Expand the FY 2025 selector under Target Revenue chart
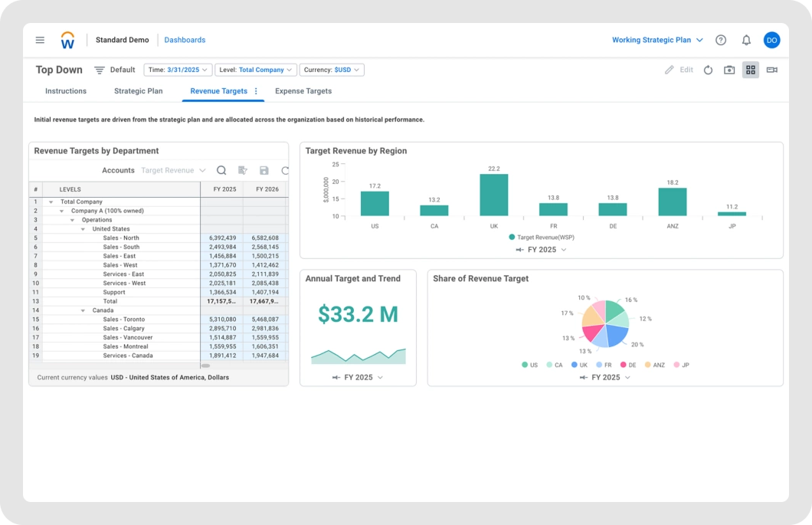Image resolution: width=812 pixels, height=525 pixels. [542, 249]
